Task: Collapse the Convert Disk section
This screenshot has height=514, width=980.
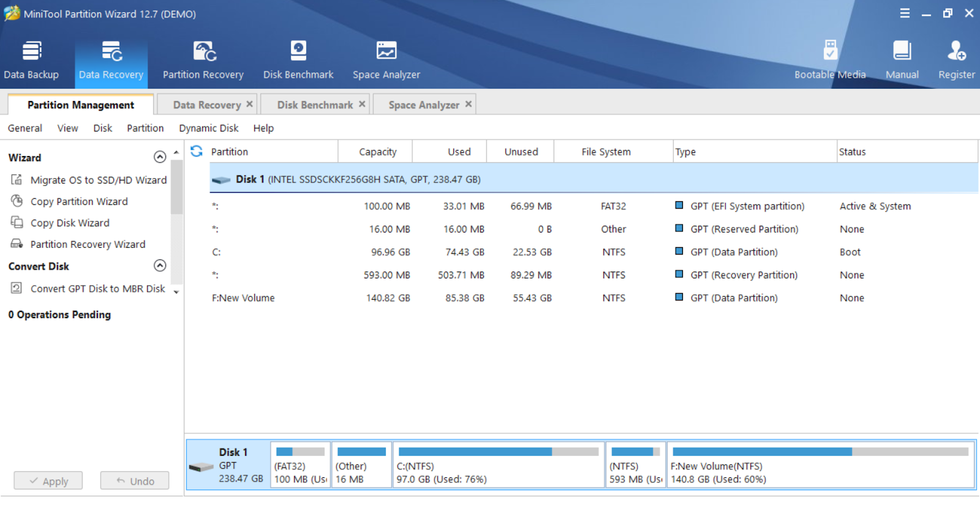Action: point(160,266)
